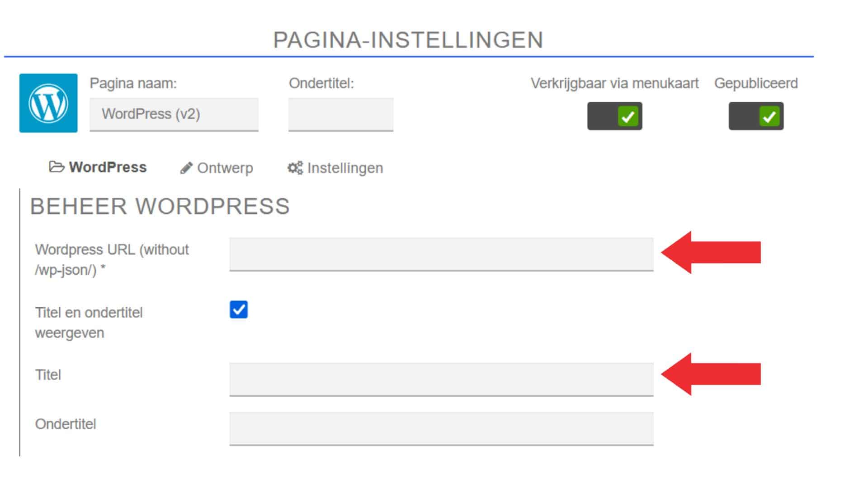Click the red arrow beside the Titel field
The width and height of the screenshot is (868, 488).
[711, 375]
